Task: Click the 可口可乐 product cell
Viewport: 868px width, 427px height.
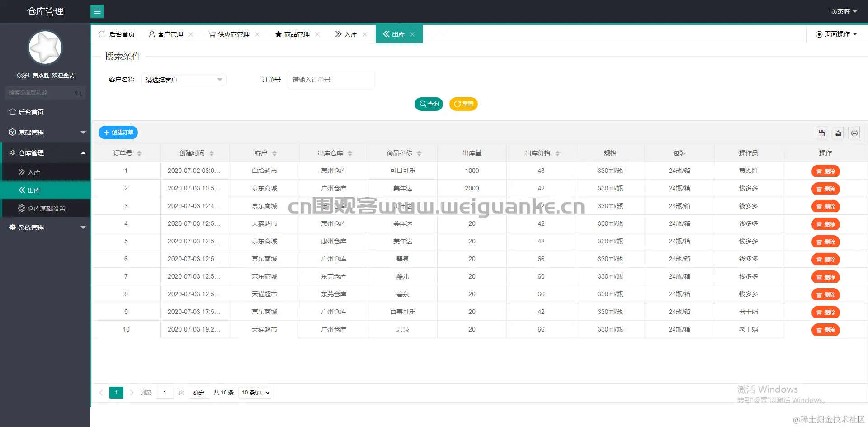Action: (403, 171)
